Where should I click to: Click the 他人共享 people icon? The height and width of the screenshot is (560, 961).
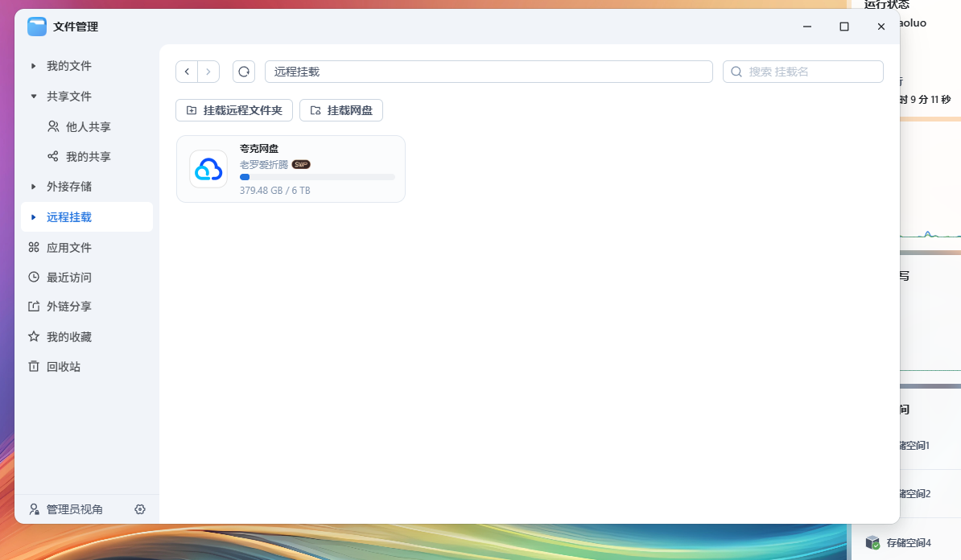[53, 126]
